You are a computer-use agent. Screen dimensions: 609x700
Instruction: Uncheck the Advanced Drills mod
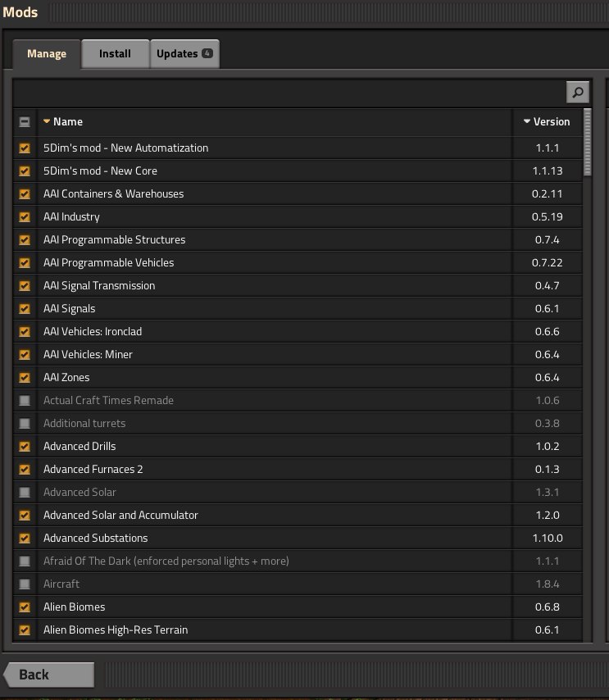(25, 447)
